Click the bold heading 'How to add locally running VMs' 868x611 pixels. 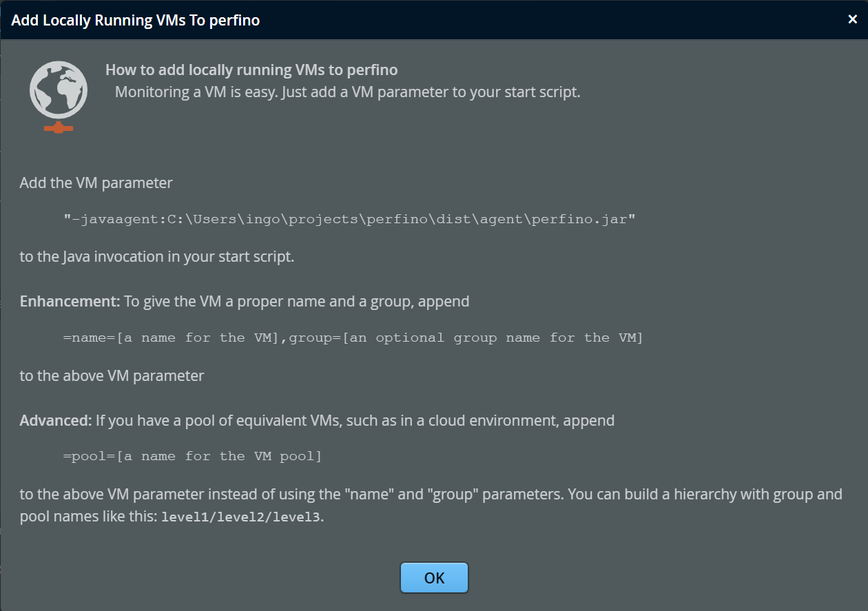click(251, 70)
